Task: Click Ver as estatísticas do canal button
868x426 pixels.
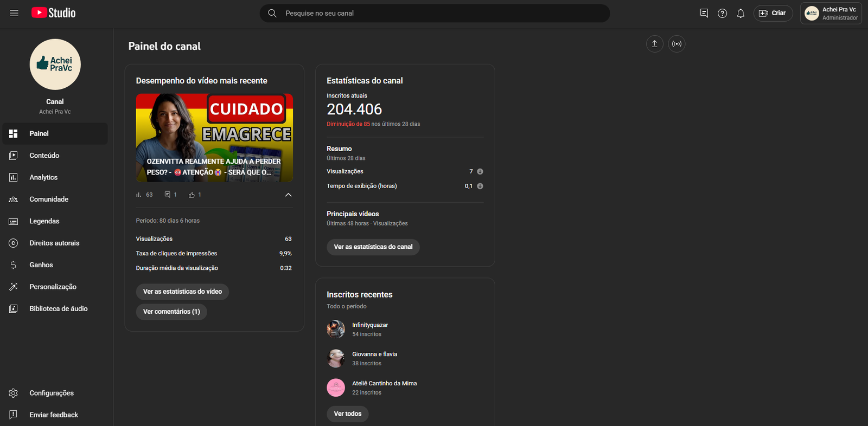Action: (373, 247)
